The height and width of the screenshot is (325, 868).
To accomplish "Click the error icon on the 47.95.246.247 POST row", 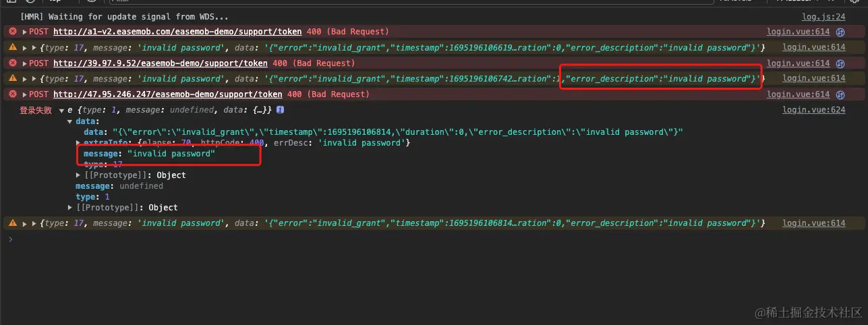I will click(12, 94).
